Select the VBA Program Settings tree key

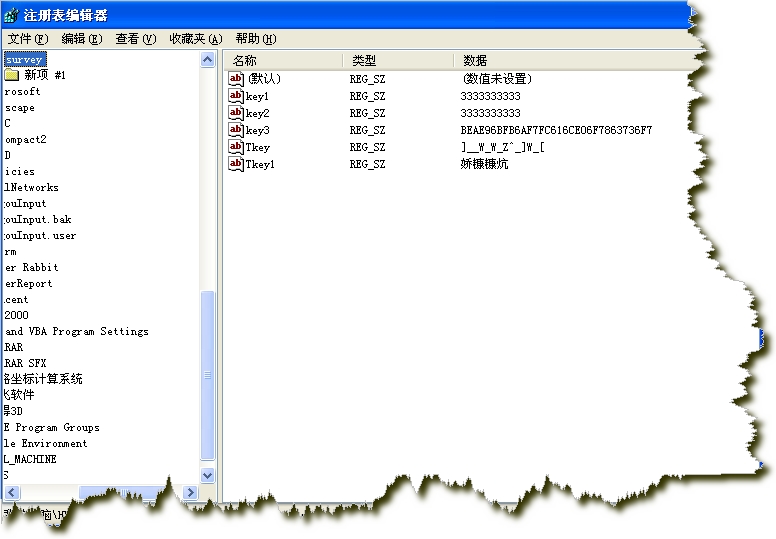click(77, 332)
